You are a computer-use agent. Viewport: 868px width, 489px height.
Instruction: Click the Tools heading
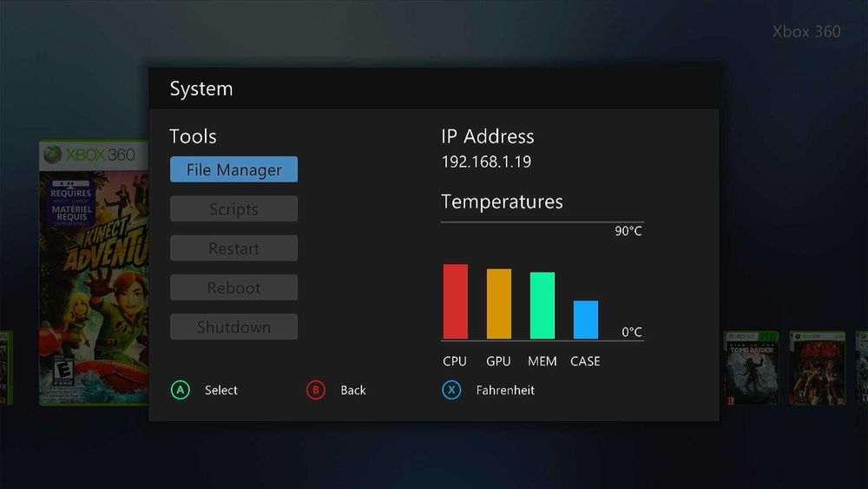click(x=193, y=136)
